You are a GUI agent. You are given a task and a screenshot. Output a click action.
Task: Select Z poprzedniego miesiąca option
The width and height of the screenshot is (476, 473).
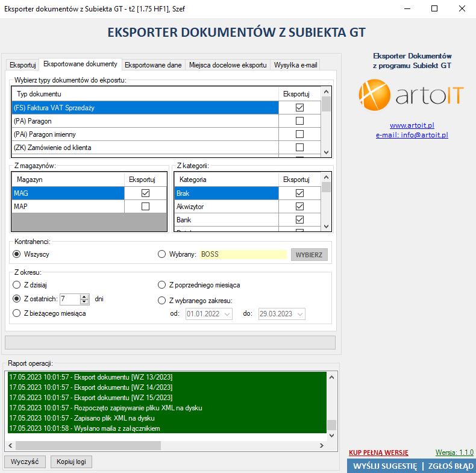point(161,285)
